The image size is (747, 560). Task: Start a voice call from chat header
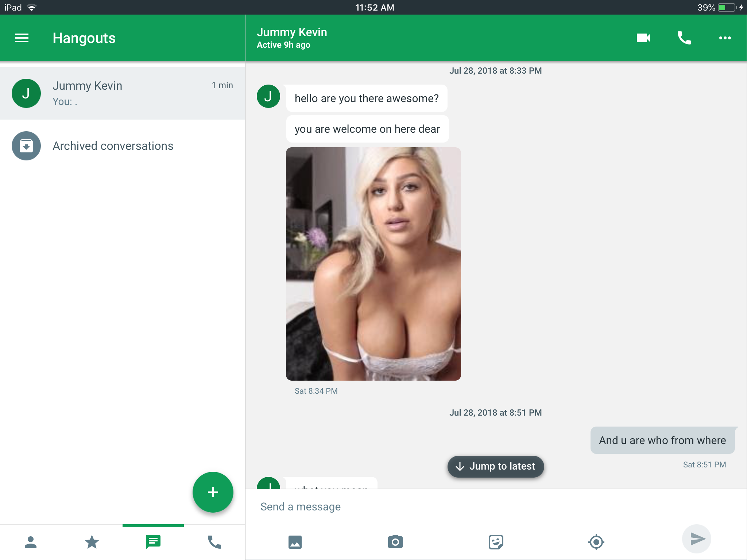[684, 38]
